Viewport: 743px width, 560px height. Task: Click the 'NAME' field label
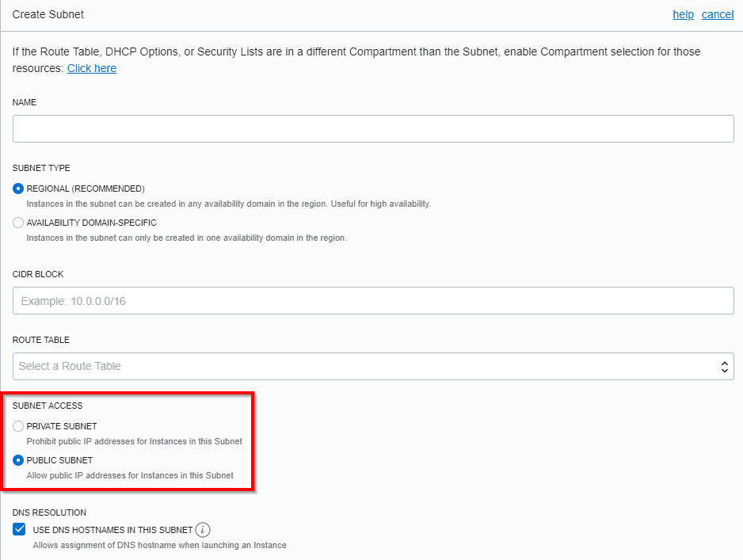25,102
